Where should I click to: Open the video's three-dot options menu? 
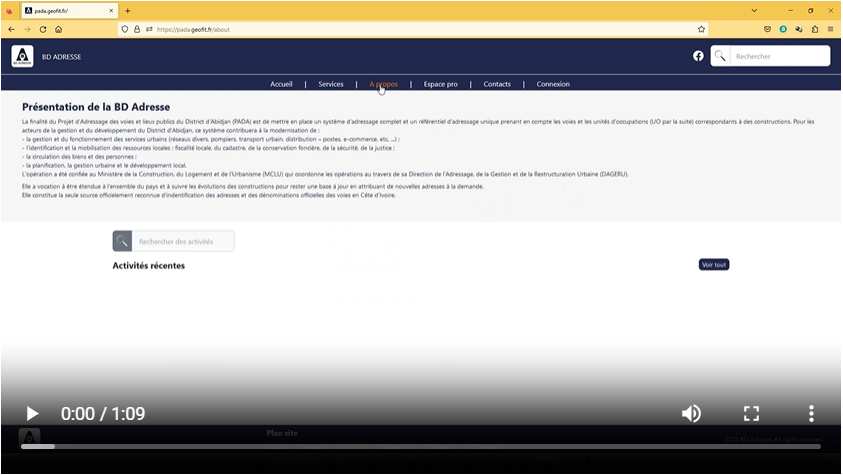click(x=811, y=413)
